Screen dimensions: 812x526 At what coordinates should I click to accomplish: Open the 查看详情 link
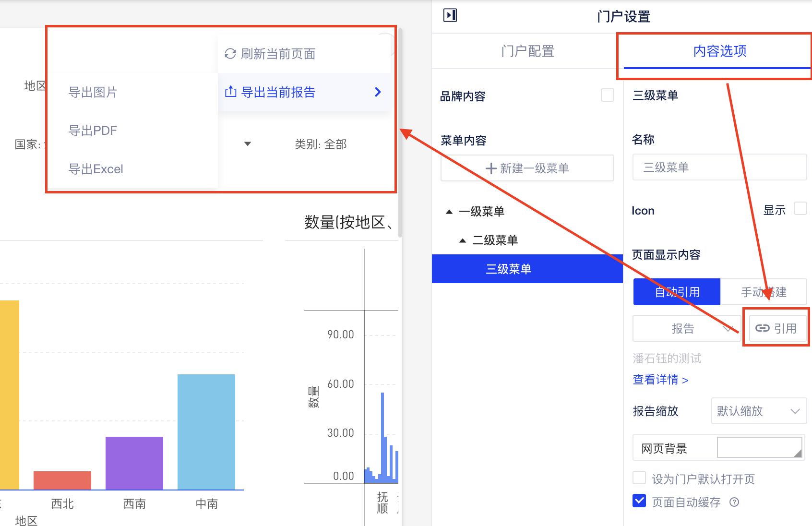(x=660, y=380)
